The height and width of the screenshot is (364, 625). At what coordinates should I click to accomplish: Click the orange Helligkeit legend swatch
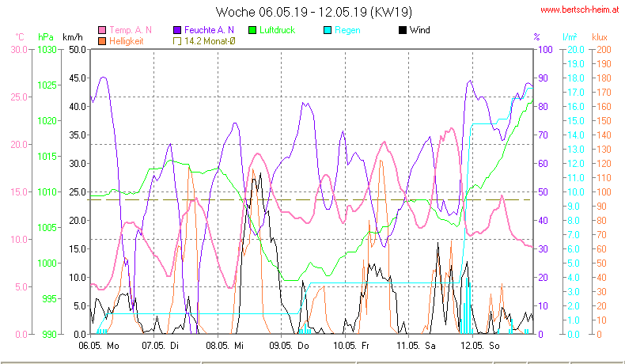click(102, 41)
